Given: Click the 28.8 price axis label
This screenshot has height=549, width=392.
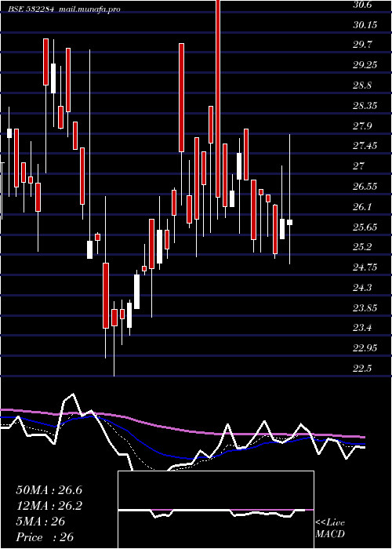Looking at the screenshot, I should pyautogui.click(x=361, y=85).
